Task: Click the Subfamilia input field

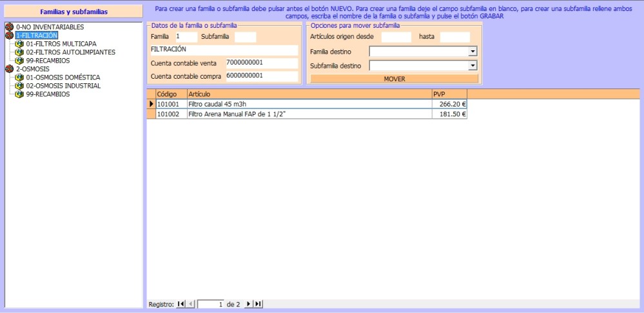Action: point(245,37)
